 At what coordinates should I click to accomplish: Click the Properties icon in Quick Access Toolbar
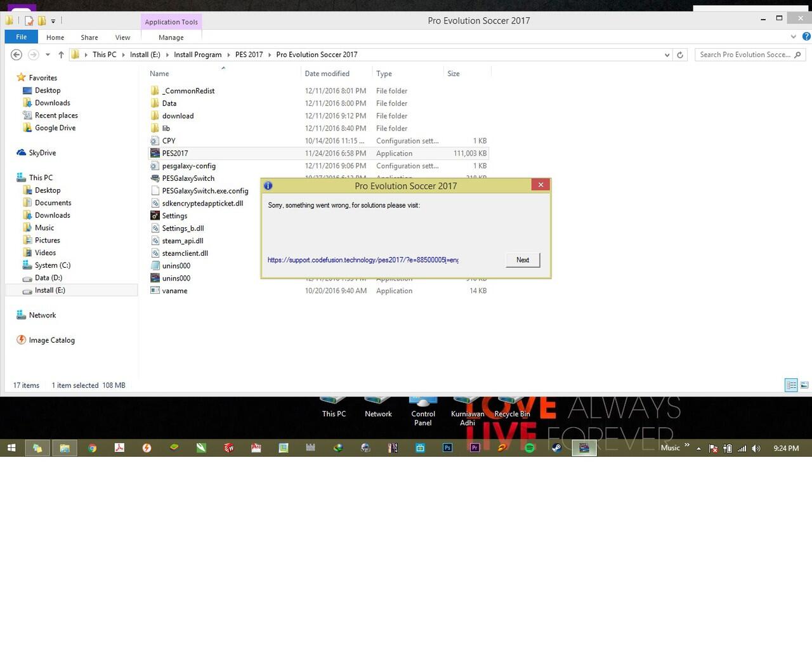pos(29,20)
